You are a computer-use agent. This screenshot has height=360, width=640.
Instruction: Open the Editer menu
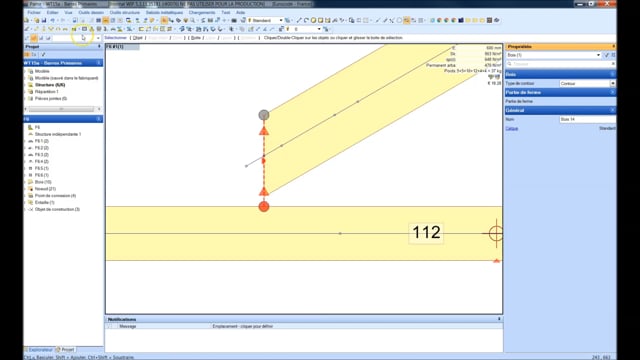point(52,12)
